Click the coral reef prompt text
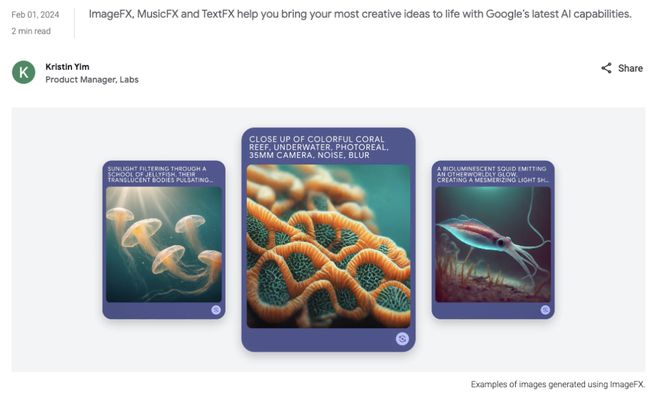Viewport: 660px width, 400px height. click(319, 147)
